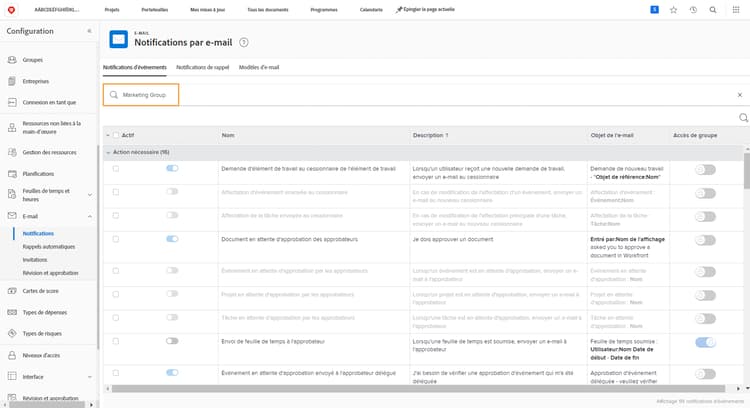750x408 pixels.
Task: Select Notifications in the E-mail section
Action: pyautogui.click(x=38, y=233)
